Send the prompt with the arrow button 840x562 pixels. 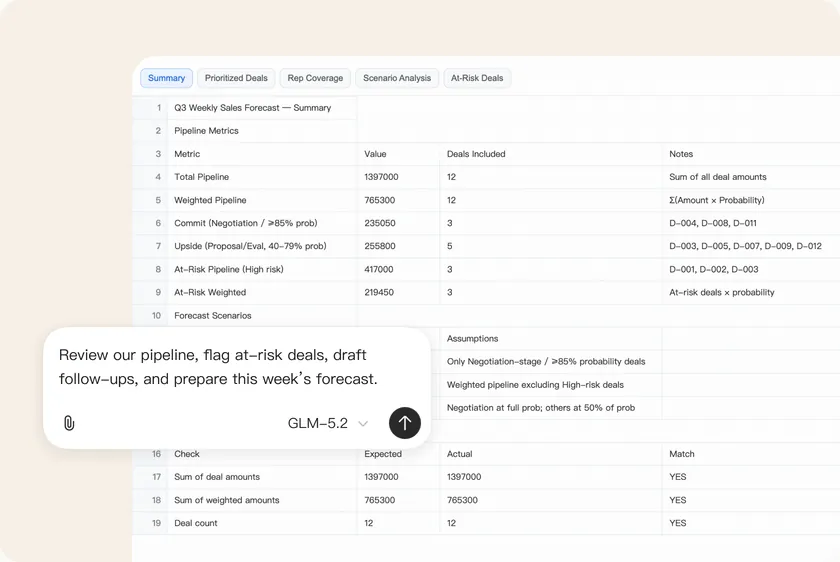coord(404,423)
